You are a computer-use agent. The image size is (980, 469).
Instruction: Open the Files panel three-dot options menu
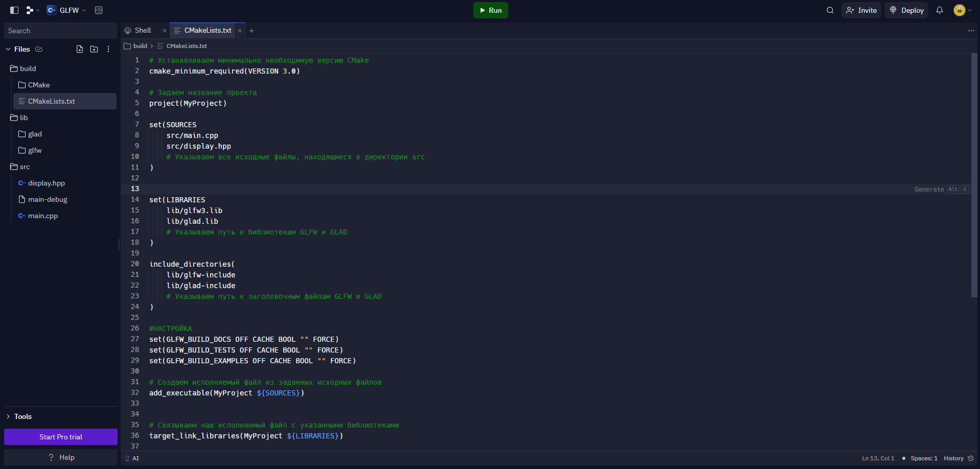[x=108, y=49]
